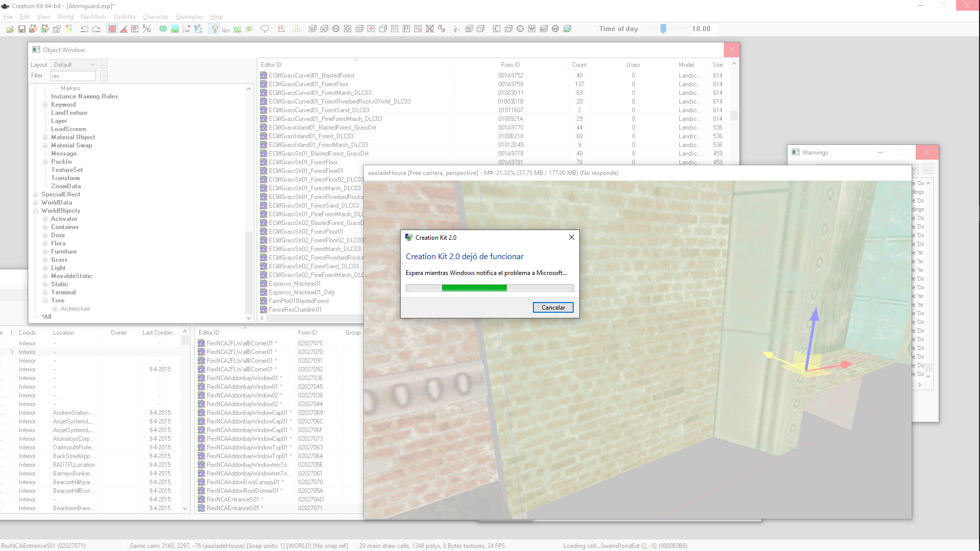Click the Redo arrow in the toolbar

click(96, 29)
